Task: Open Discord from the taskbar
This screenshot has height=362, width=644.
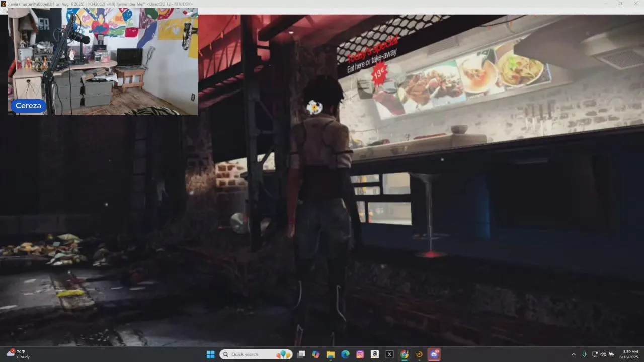Action: [434, 354]
